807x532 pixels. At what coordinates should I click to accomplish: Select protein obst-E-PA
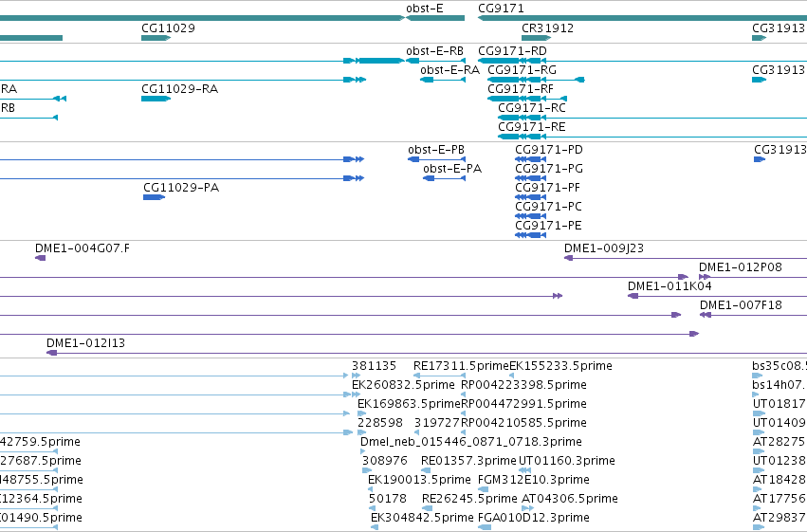(x=444, y=178)
